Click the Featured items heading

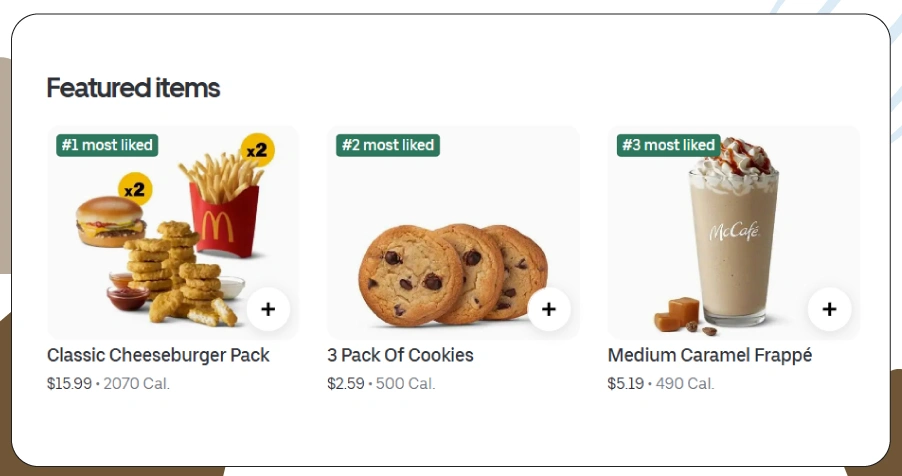(x=133, y=88)
